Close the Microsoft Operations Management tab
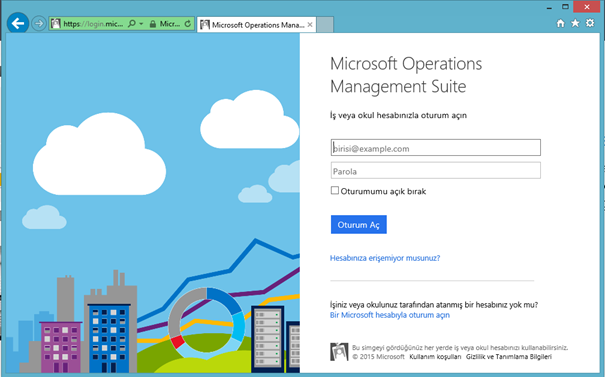The height and width of the screenshot is (377, 605). pyautogui.click(x=310, y=25)
